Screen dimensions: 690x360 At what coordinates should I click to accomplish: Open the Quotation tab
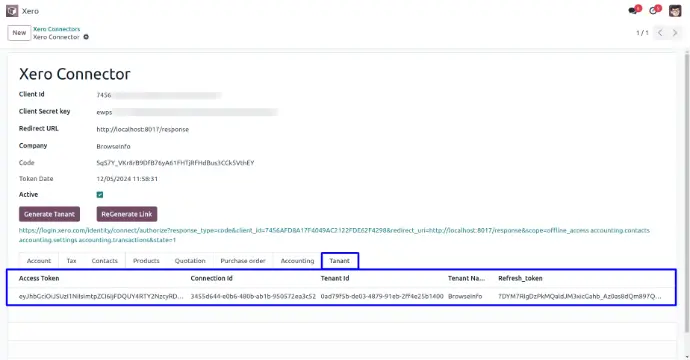click(190, 261)
